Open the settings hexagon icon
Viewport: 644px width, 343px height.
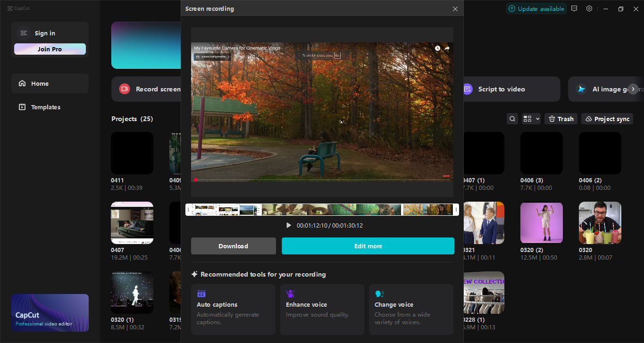pyautogui.click(x=589, y=8)
